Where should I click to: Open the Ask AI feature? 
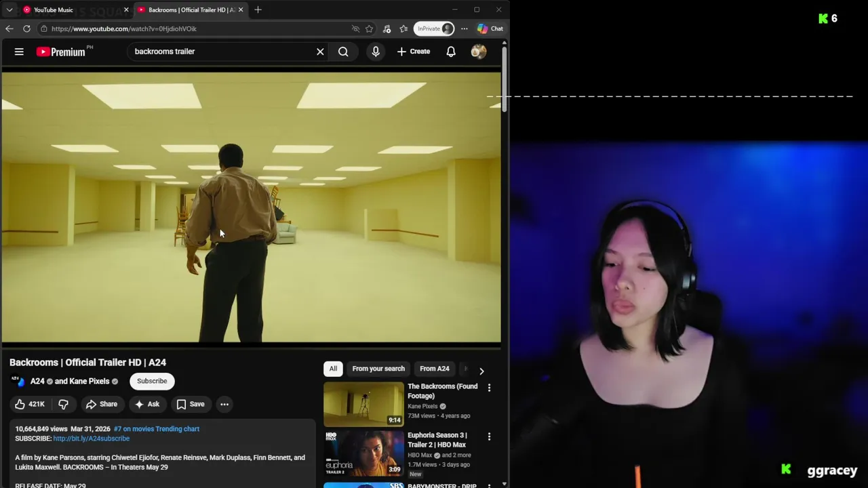147,404
